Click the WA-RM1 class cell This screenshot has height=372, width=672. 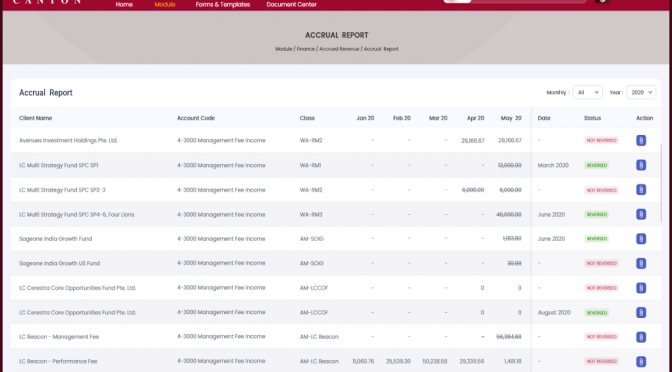pos(310,165)
